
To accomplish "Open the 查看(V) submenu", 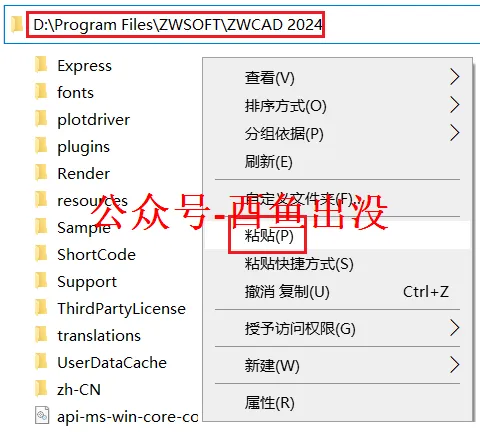I will click(337, 78).
